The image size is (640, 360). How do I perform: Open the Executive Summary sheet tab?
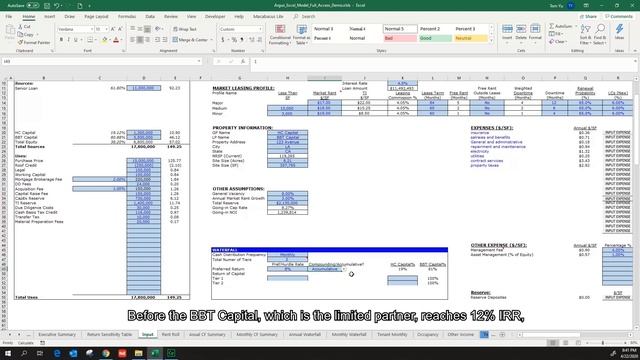click(x=57, y=334)
